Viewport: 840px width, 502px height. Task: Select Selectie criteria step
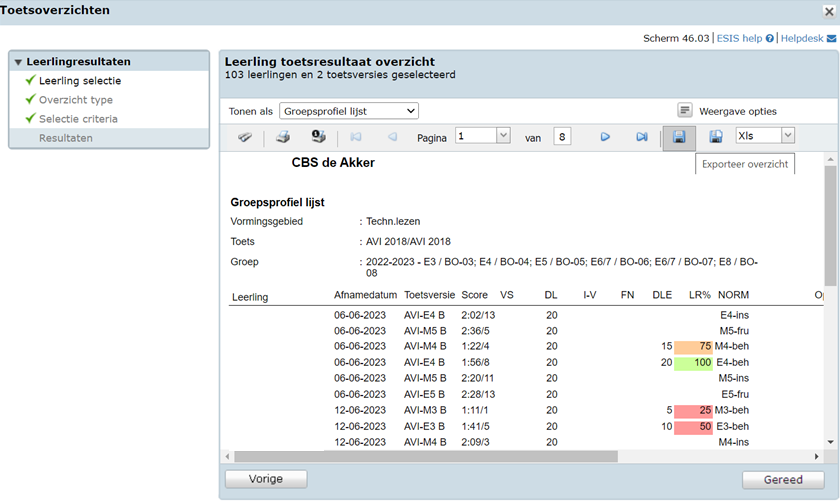click(78, 119)
